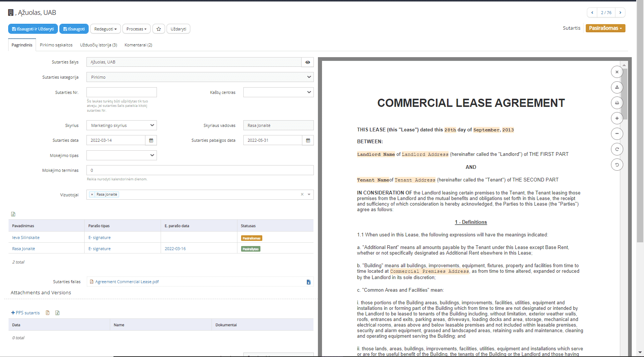Click Išsaugoti ir Uždaryti button
This screenshot has height=357, width=644.
click(33, 29)
